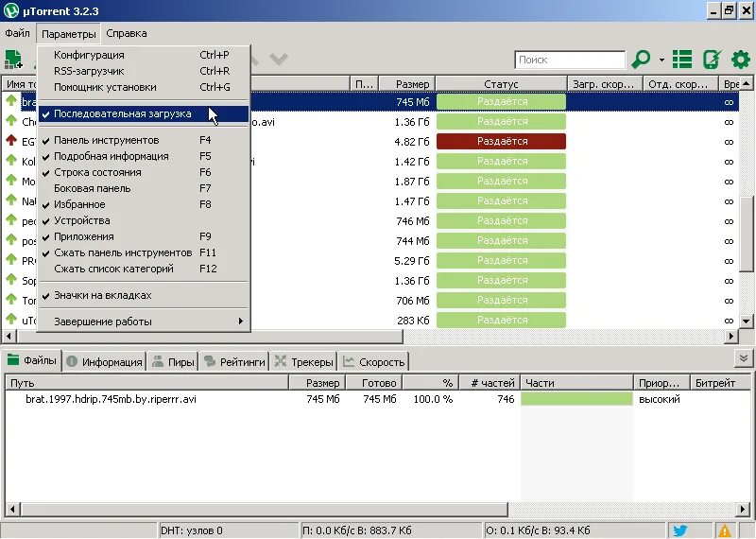The height and width of the screenshot is (539, 756).
Task: Click the warning triangle status icon
Action: coord(724,530)
